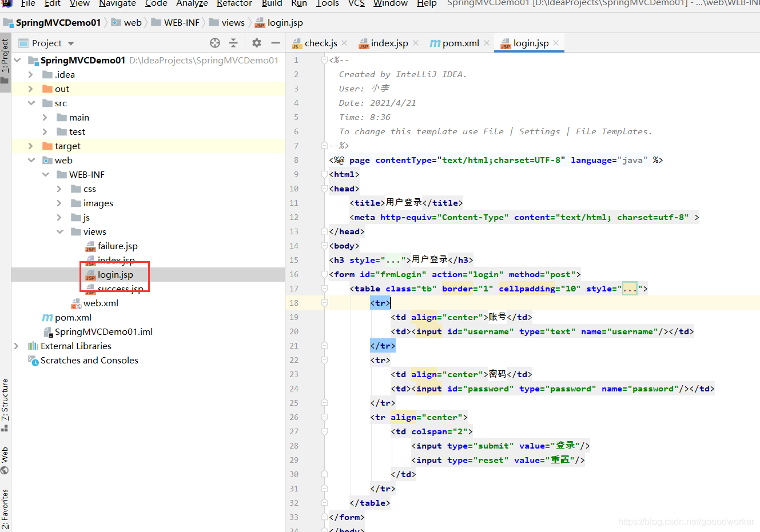Fold the head tag at line 10
The width and height of the screenshot is (760, 532).
point(324,189)
